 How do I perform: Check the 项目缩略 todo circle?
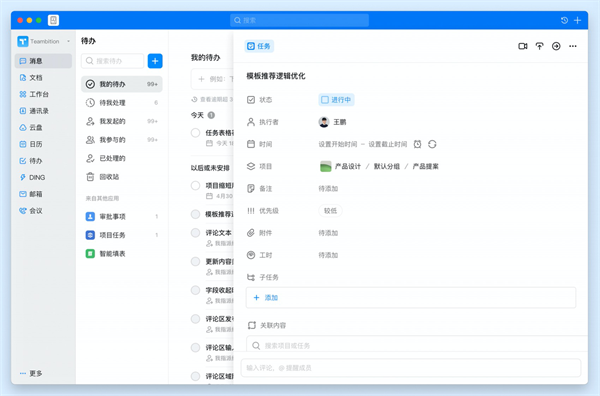point(196,186)
